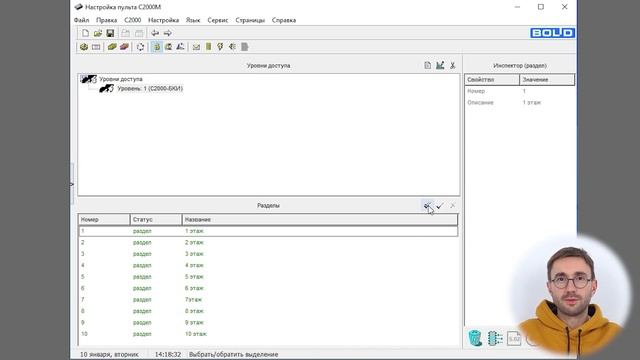Delete access level with scissors icon
This screenshot has width=640, height=360.
click(x=453, y=65)
